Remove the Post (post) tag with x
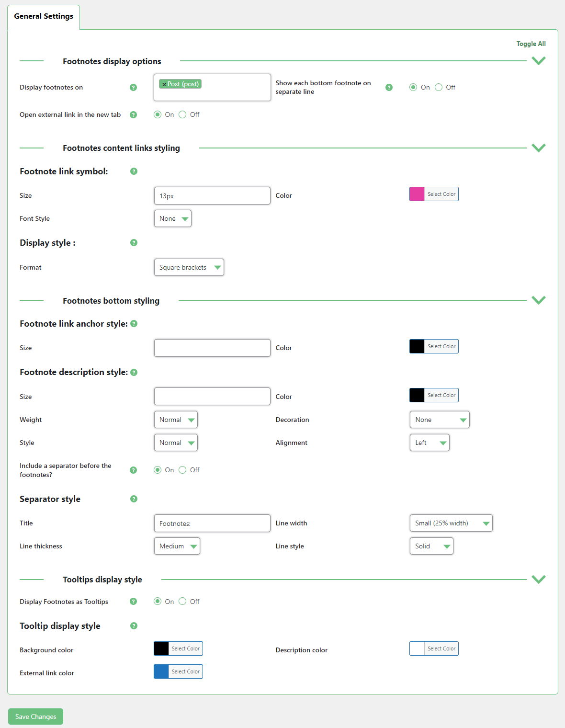 tap(164, 84)
